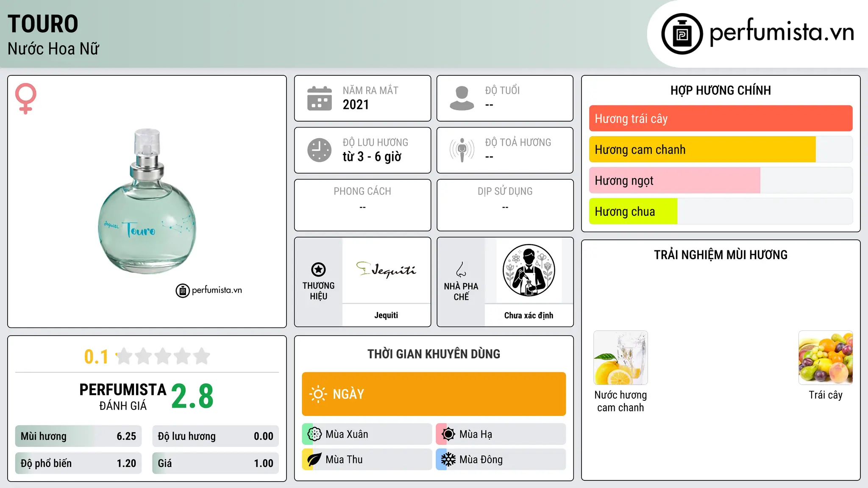Click the Chưa xác định perfumer label
868x488 pixels.
click(529, 315)
